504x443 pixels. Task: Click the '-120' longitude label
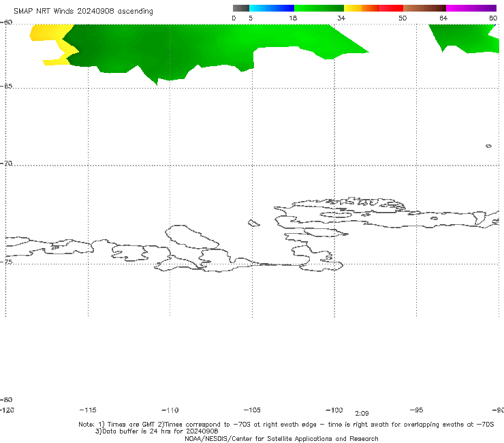click(7, 410)
